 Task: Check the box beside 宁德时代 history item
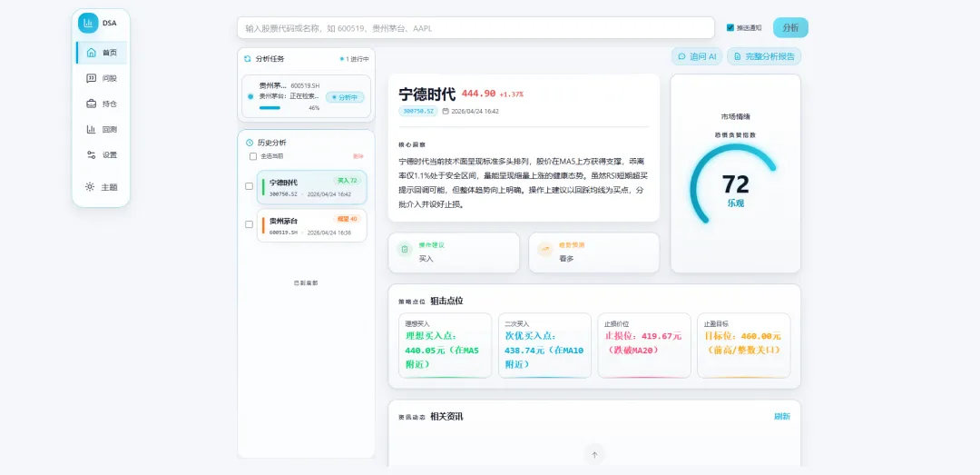249,186
